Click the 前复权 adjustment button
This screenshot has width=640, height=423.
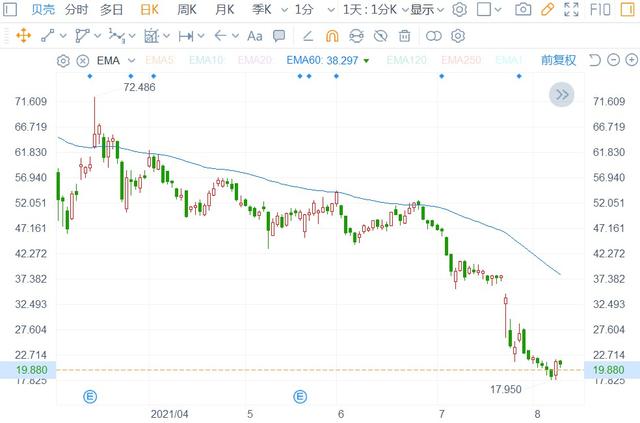point(558,61)
